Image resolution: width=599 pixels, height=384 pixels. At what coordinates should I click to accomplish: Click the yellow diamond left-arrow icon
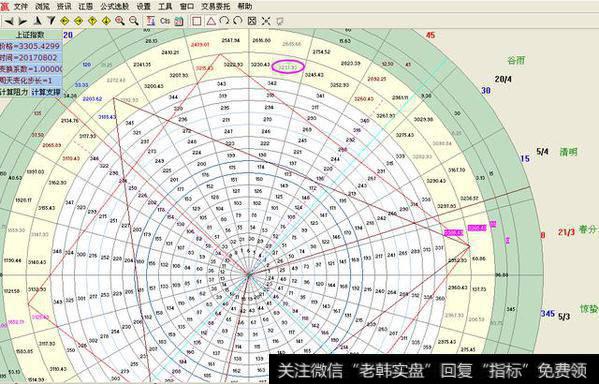(64, 21)
